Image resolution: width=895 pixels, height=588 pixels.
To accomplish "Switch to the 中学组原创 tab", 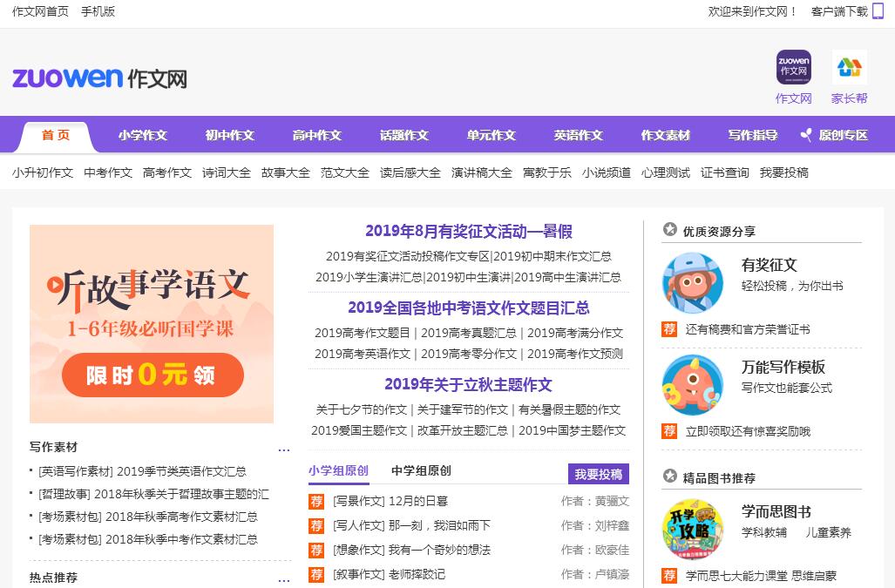I will point(421,470).
